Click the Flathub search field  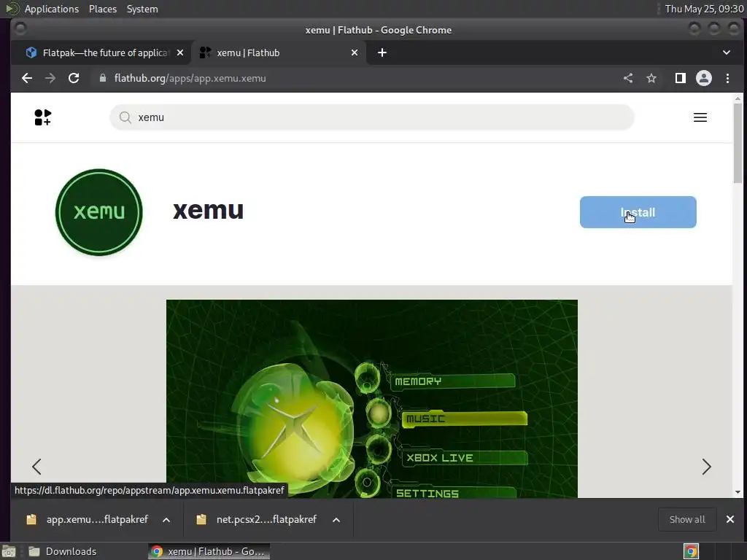pos(371,117)
